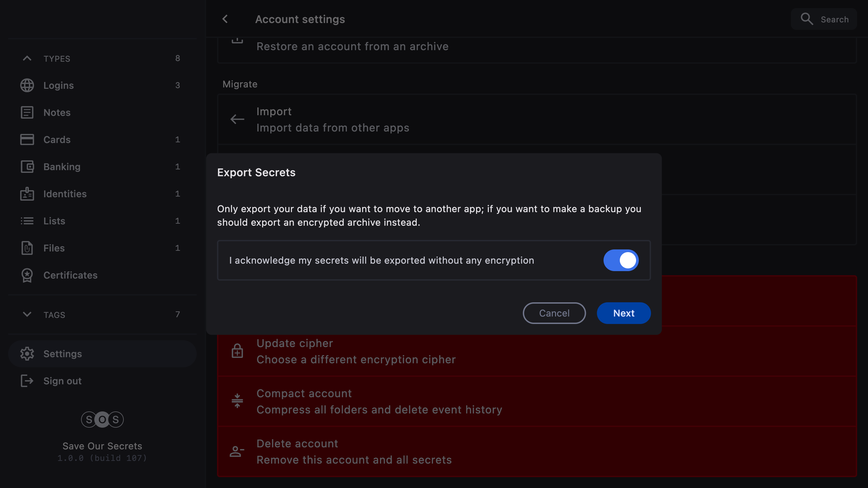868x488 pixels.
Task: Click the Logins globe icon
Action: coord(27,85)
